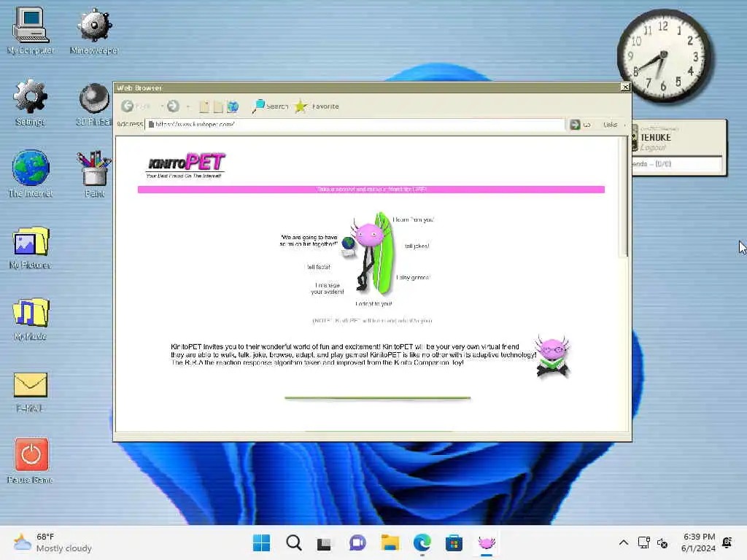Click the NOTE text below the character

tap(372, 321)
